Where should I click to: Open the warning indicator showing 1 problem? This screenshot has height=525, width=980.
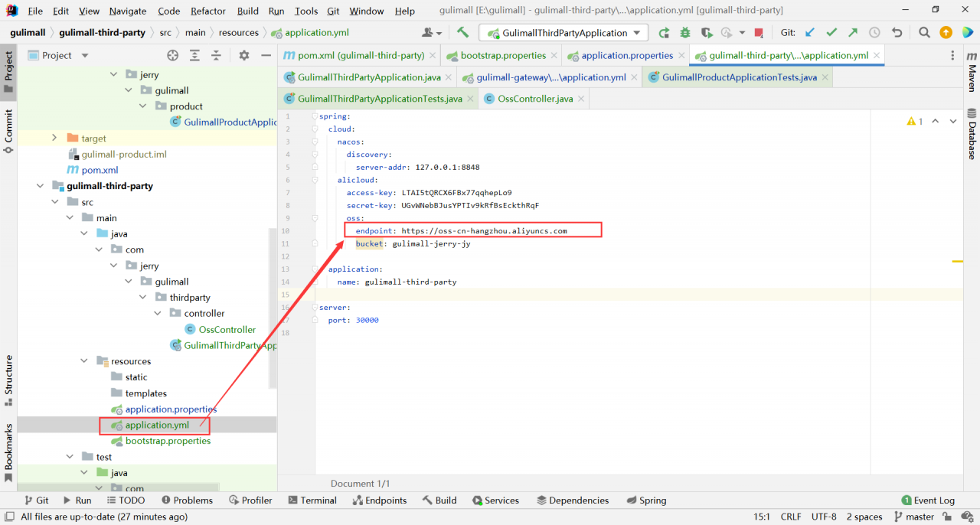click(915, 121)
